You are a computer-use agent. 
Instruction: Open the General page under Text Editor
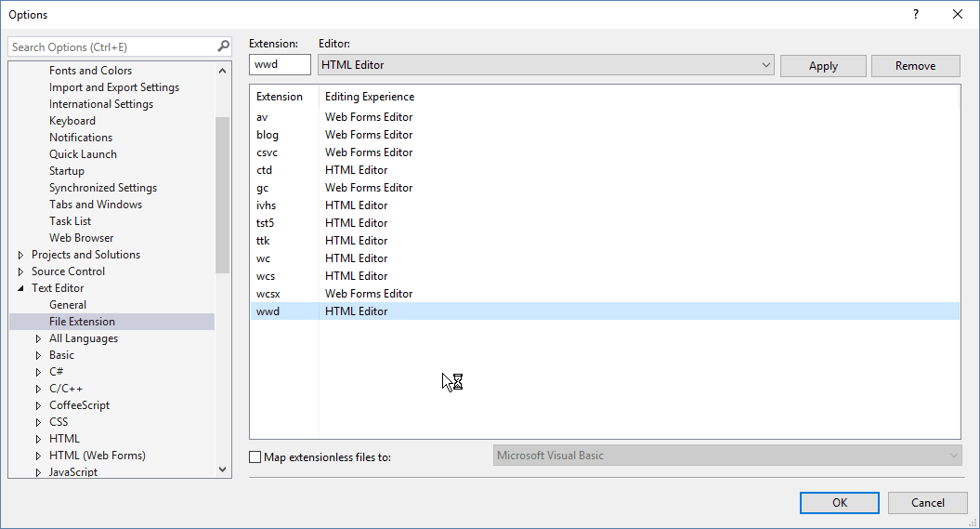[x=68, y=305]
